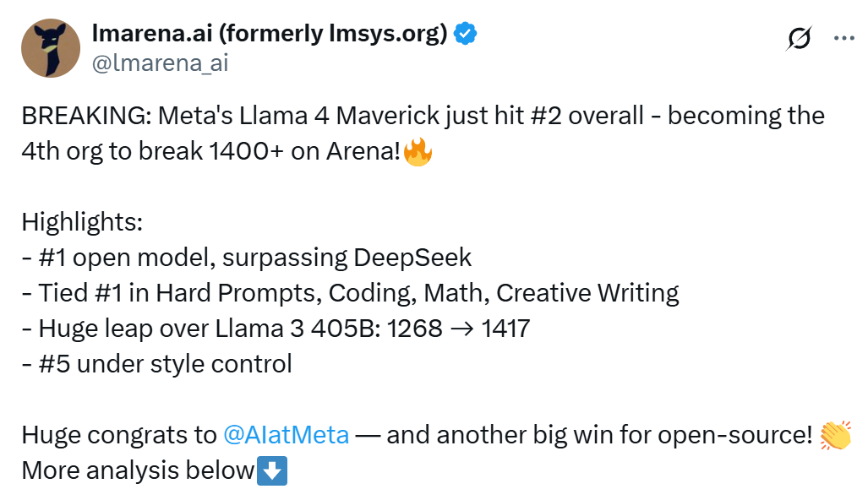
Task: Click the deer mascot in the avatar
Action: 50,48
